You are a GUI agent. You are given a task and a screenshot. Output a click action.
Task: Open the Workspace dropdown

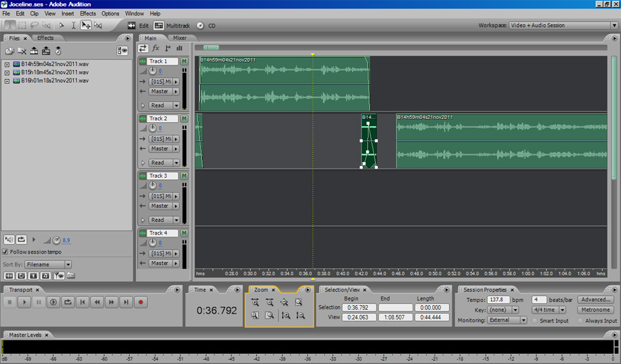click(562, 25)
